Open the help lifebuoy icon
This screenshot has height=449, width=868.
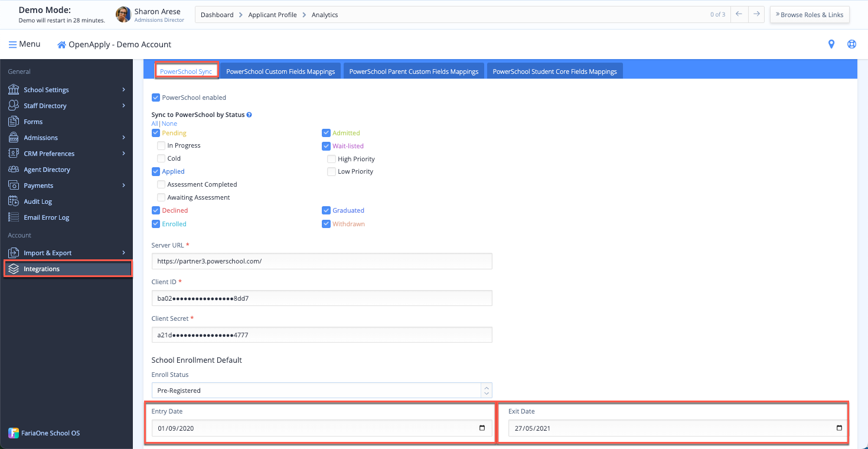[851, 44]
